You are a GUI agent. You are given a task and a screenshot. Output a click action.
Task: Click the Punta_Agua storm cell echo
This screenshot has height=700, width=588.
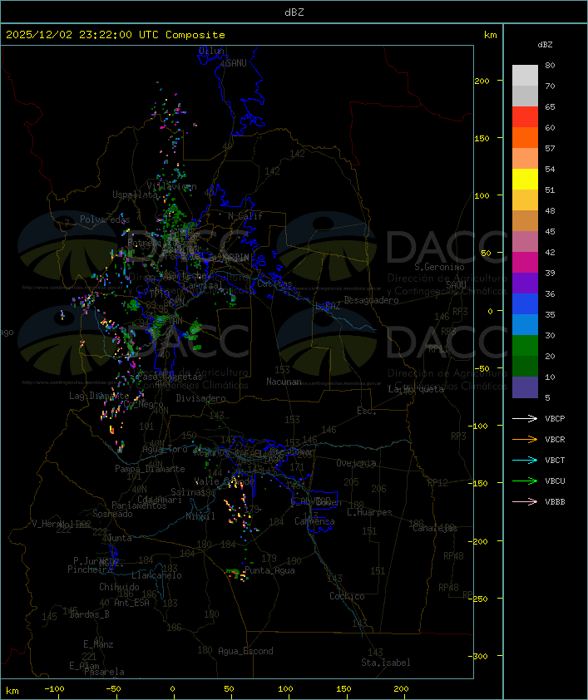coord(237,574)
